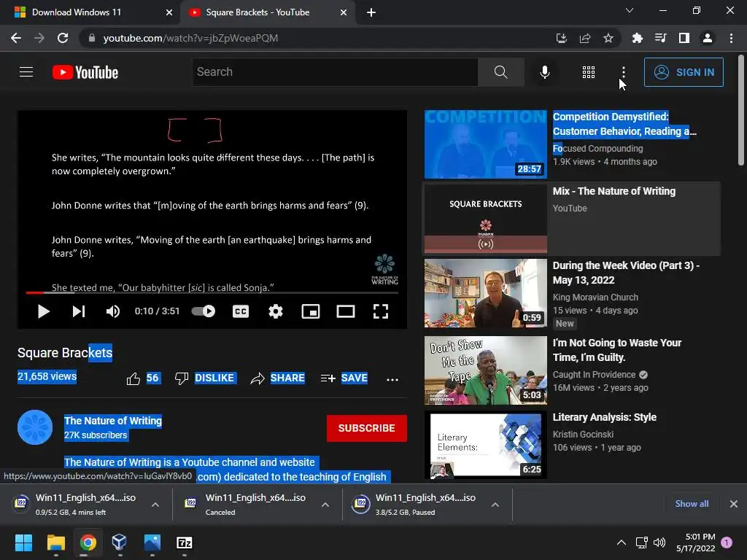Save video to a playlist
The width and height of the screenshot is (747, 560).
pos(344,378)
